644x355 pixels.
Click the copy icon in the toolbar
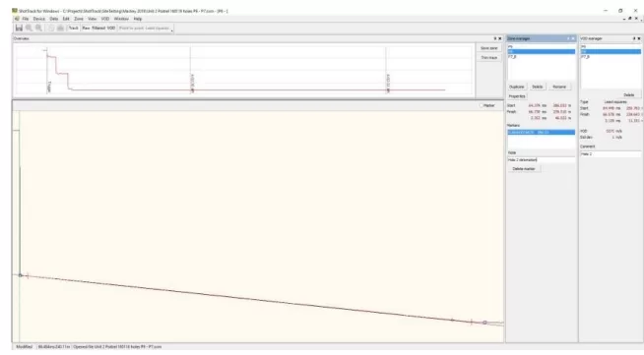point(51,28)
